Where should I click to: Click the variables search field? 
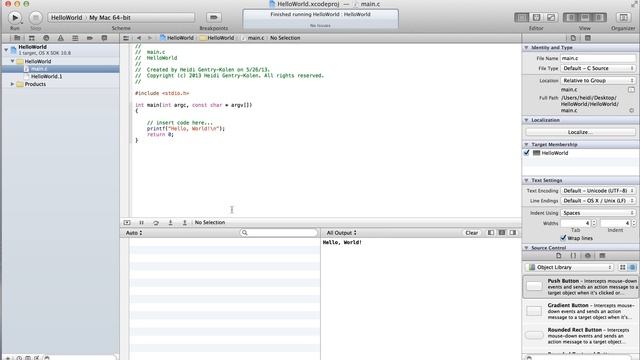coord(279,233)
